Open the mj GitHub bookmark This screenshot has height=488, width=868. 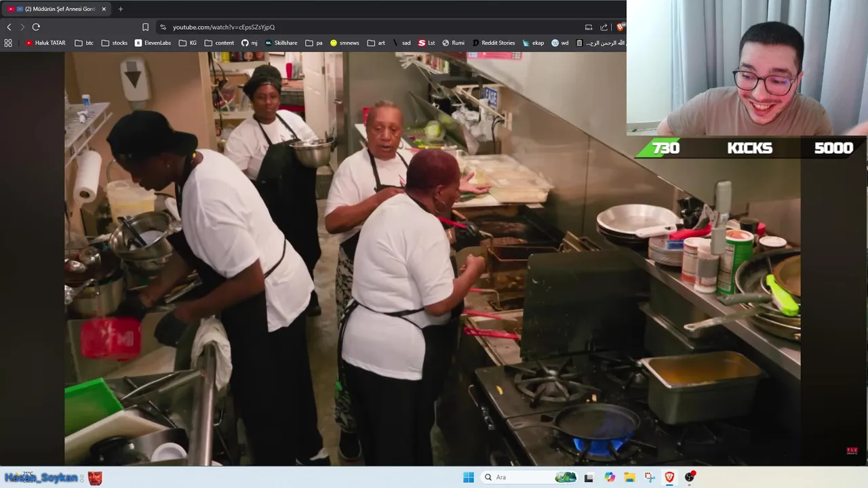(250, 43)
